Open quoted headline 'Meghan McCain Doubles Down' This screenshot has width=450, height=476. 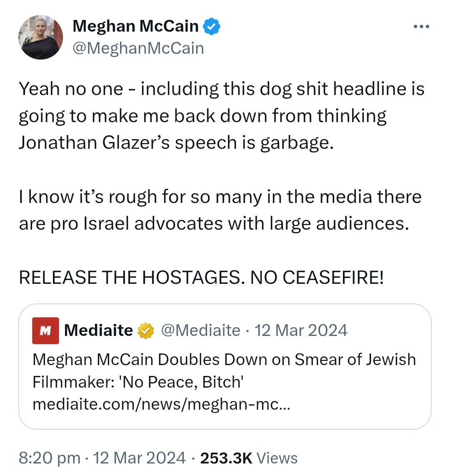[x=224, y=371]
